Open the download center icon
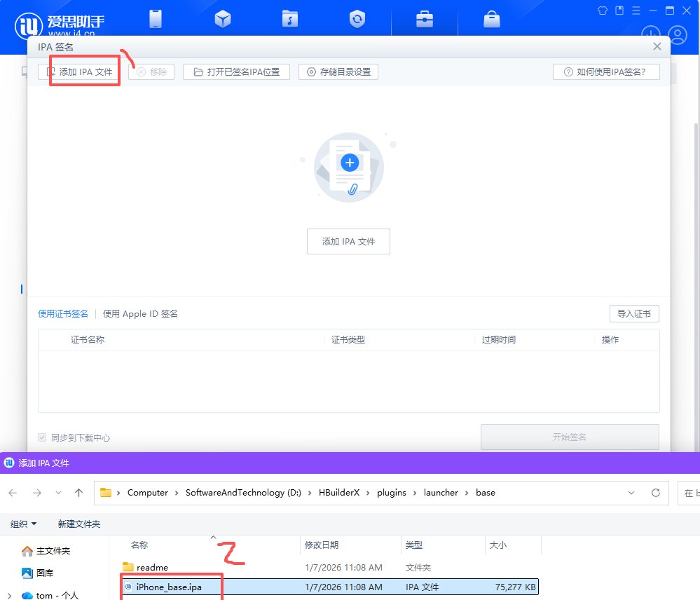The height and width of the screenshot is (600, 700). click(x=651, y=34)
